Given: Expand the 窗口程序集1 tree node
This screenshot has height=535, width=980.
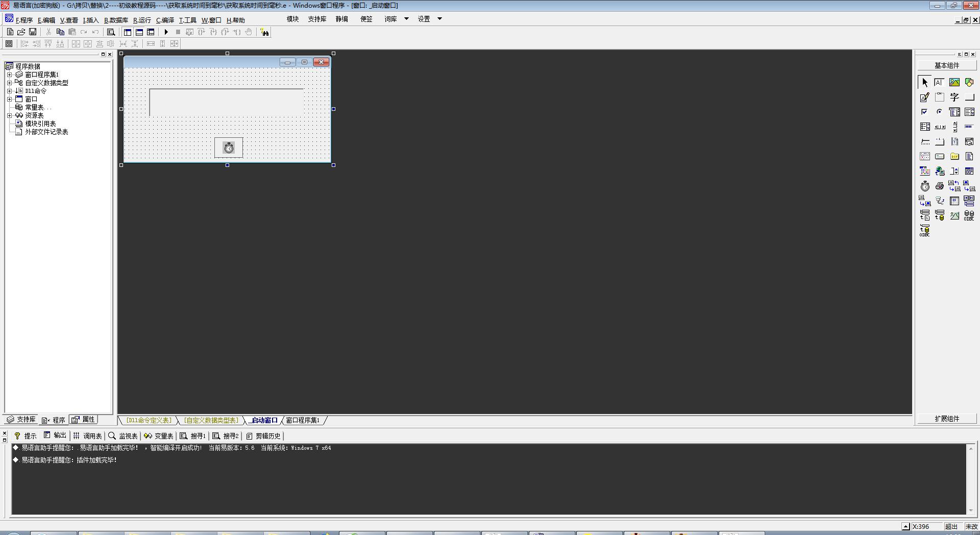Looking at the screenshot, I should click(9, 75).
